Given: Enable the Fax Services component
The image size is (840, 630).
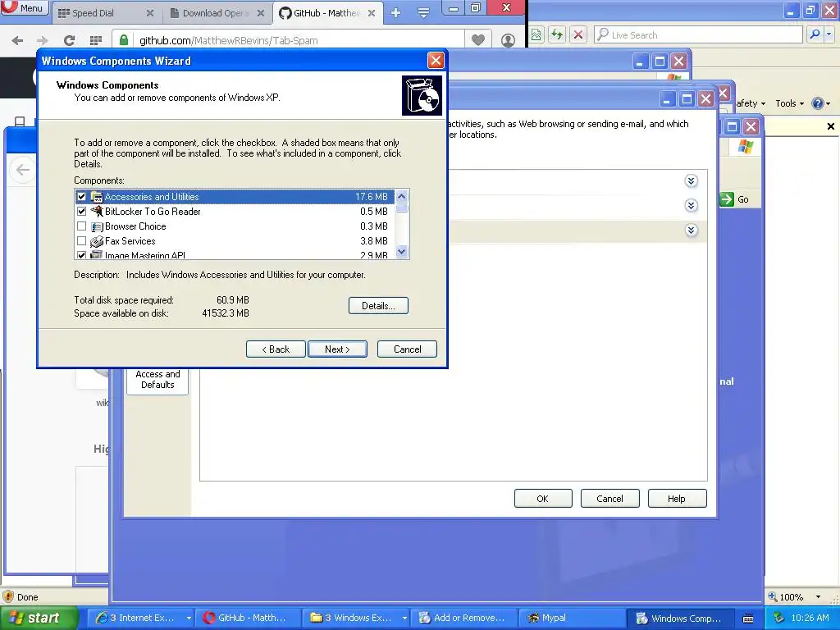Looking at the screenshot, I should coord(81,241).
